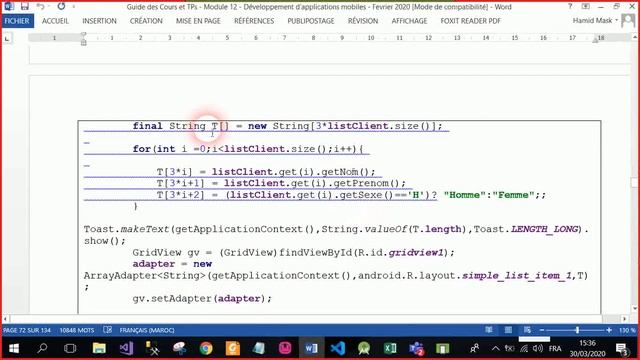Click the horizontal scrollbar left arrow
Screen dimensions: 640x360
(5, 318)
